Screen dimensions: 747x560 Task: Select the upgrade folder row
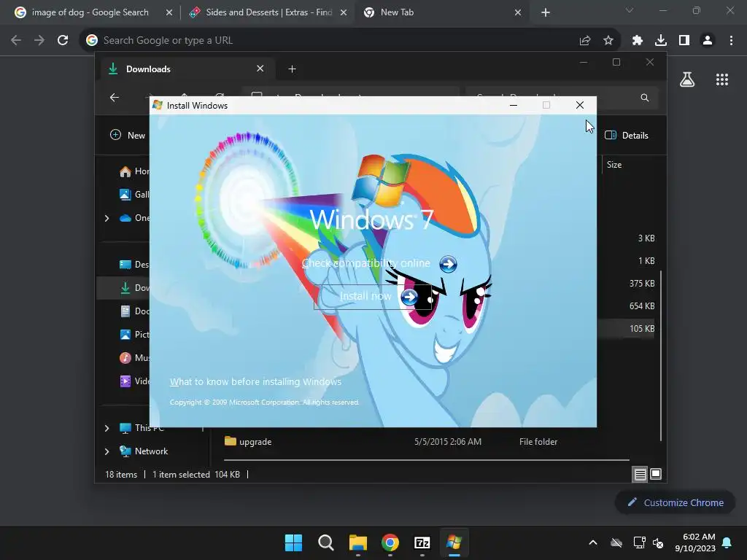pyautogui.click(x=426, y=442)
